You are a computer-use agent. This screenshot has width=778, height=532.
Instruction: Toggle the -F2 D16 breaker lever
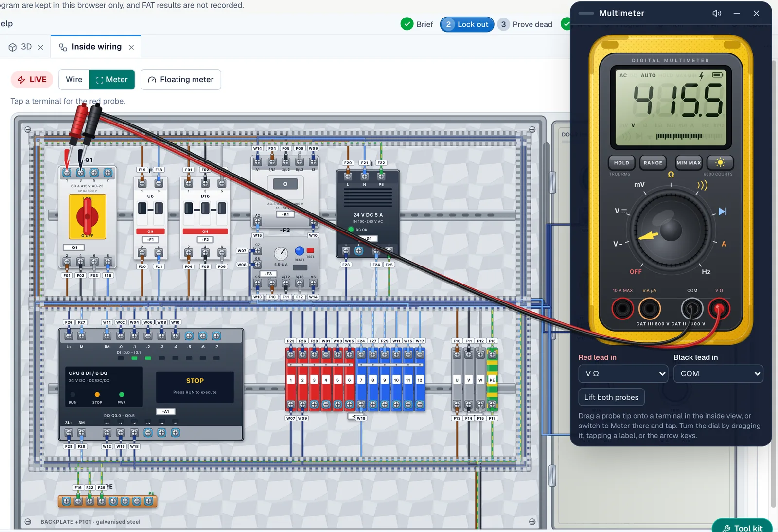(205, 209)
